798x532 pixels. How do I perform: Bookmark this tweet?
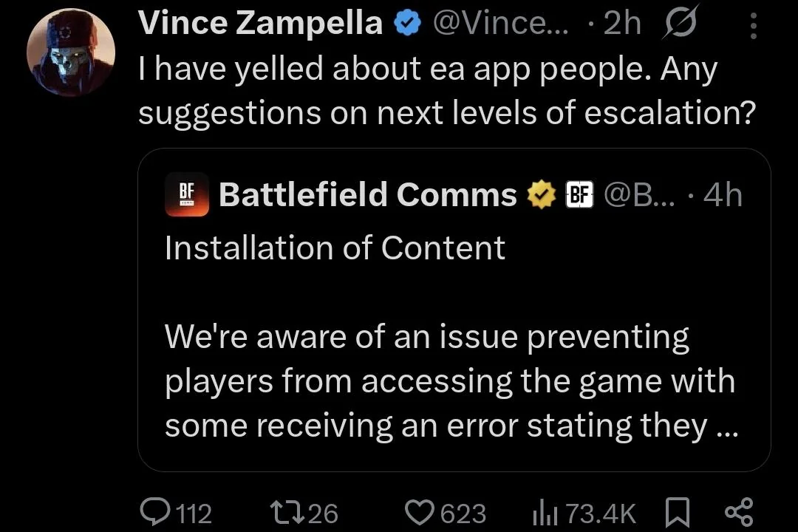click(677, 512)
